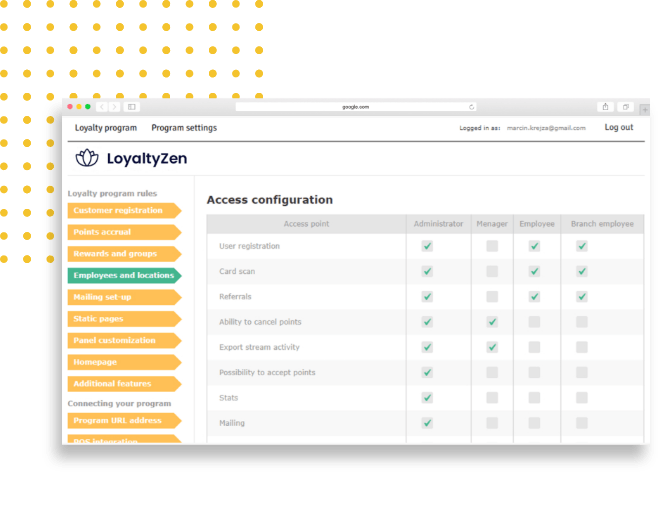Open the Loyalty program menu
The width and height of the screenshot is (664, 507).
click(106, 128)
